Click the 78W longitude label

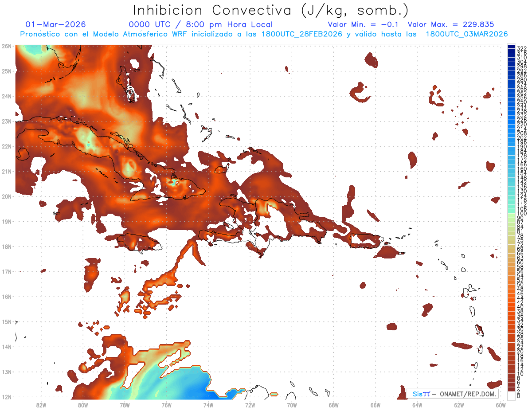[125, 405]
